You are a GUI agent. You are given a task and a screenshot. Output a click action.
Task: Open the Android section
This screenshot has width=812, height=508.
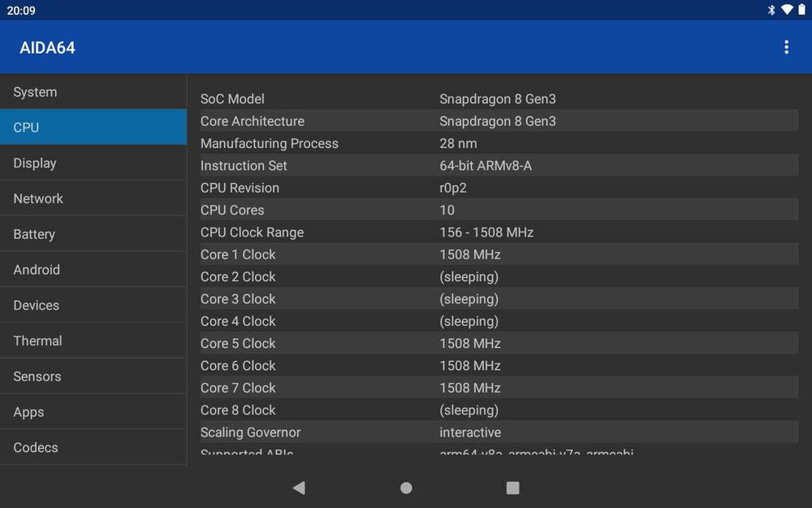(x=93, y=270)
